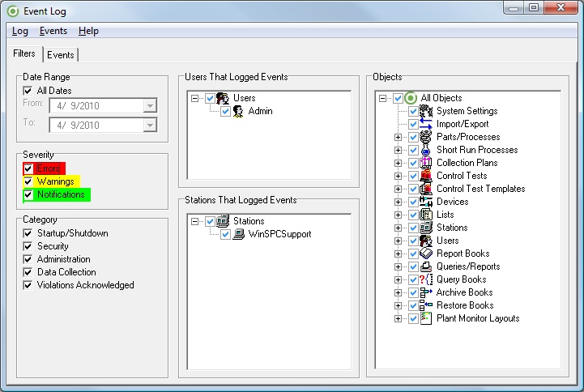Click the Users icon in Objects tree
This screenshot has height=392, width=584.
[x=426, y=241]
